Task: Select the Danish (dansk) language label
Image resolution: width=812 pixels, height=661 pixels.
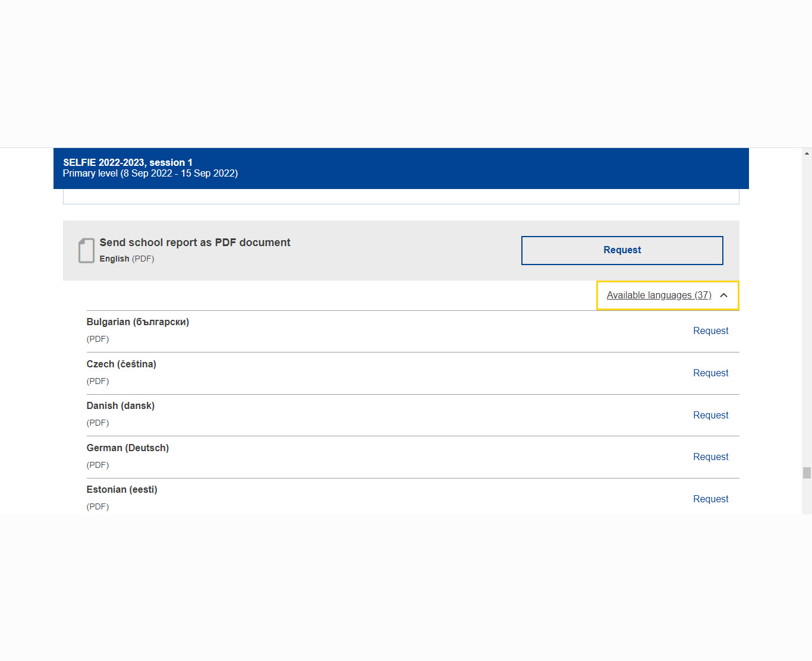Action: point(121,406)
